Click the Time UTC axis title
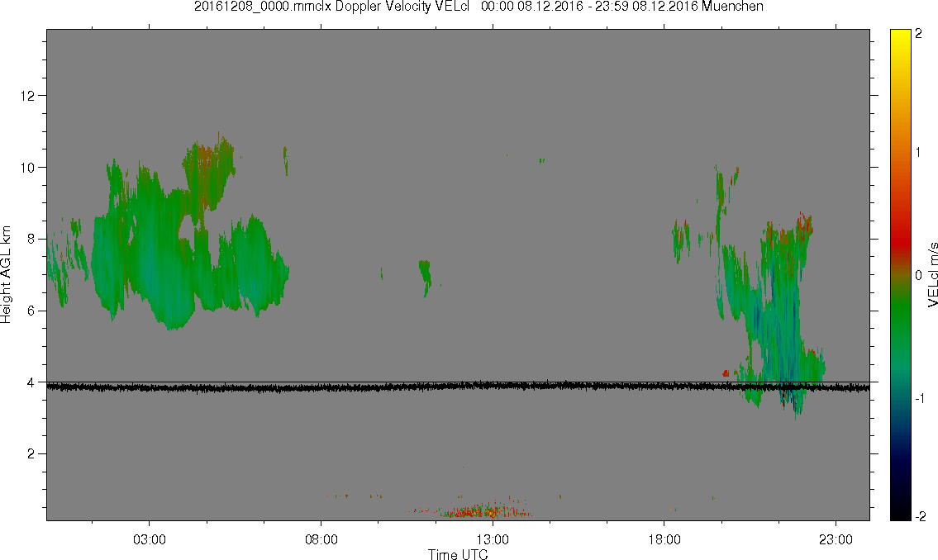938x560 pixels. (x=458, y=554)
